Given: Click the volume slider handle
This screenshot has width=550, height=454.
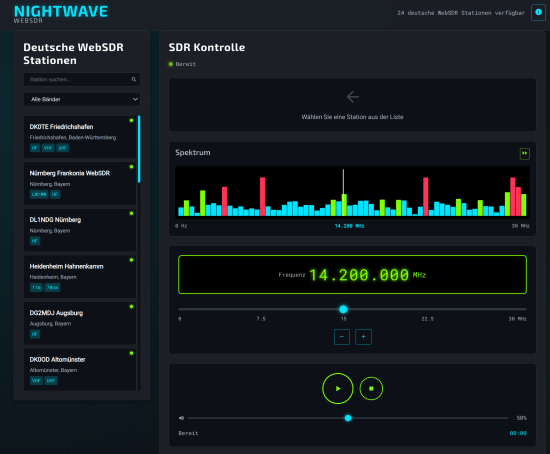Looking at the screenshot, I should click(348, 418).
